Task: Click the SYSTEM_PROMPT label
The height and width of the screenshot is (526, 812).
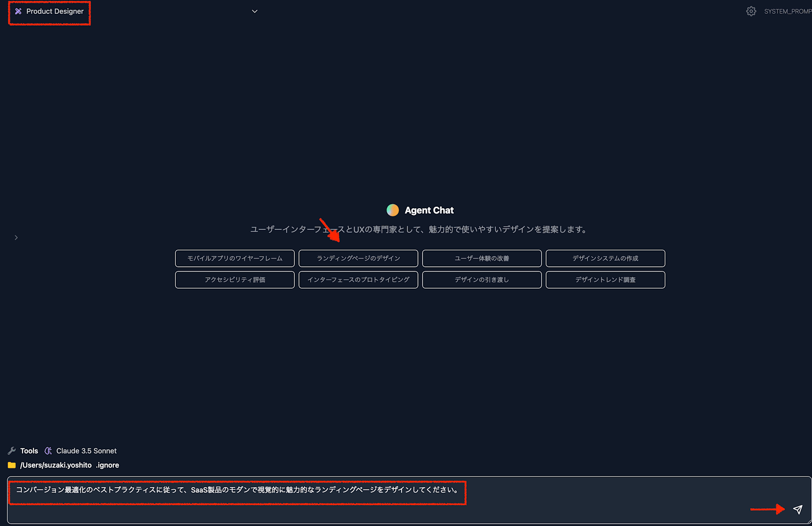Action: [788, 11]
